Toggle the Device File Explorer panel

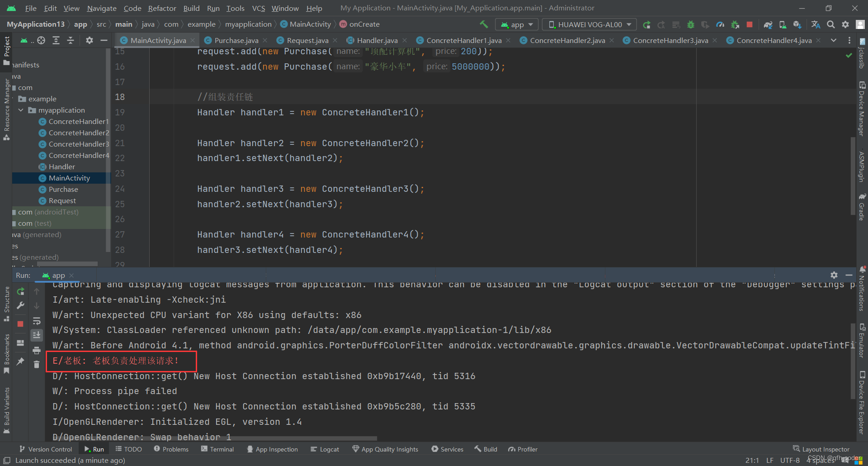point(862,402)
